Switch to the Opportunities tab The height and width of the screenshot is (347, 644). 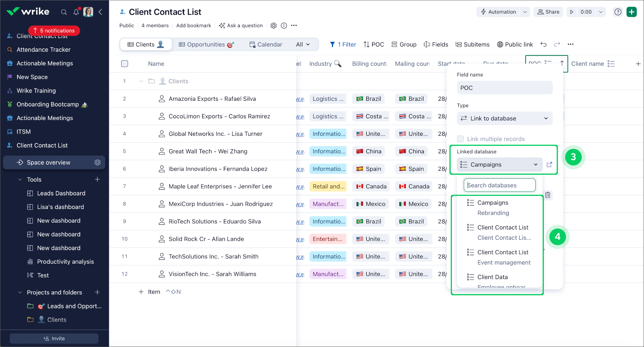click(207, 44)
